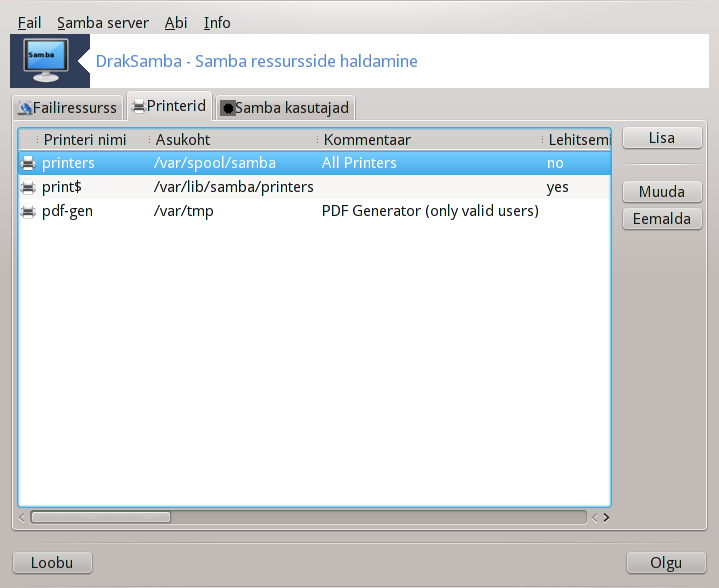Click the icon on the Samba kasutajad tab
The image size is (719, 588).
pos(228,108)
